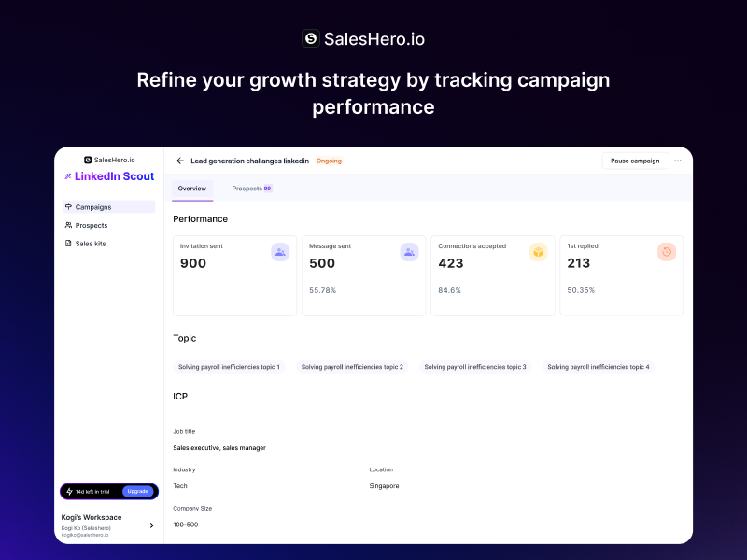Click the back arrow next to campaign title
747x560 pixels.
tap(179, 161)
